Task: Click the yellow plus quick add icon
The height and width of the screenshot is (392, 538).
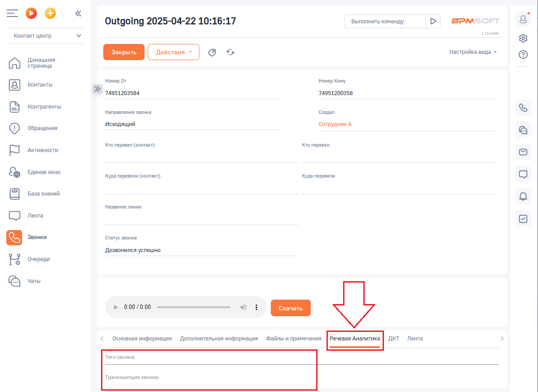Action: point(50,13)
